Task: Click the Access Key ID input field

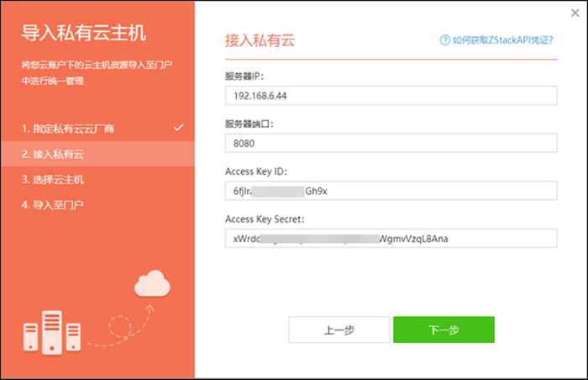Action: pyautogui.click(x=391, y=191)
